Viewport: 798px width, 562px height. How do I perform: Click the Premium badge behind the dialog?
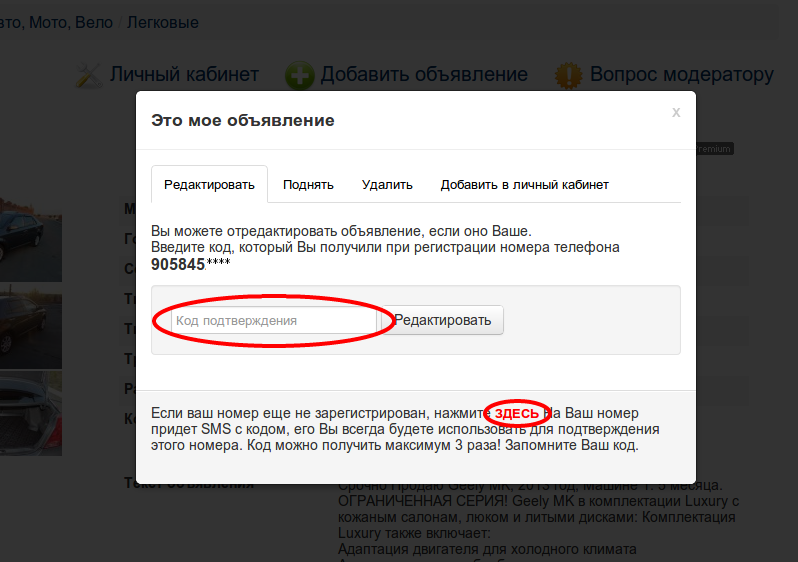click(x=716, y=149)
